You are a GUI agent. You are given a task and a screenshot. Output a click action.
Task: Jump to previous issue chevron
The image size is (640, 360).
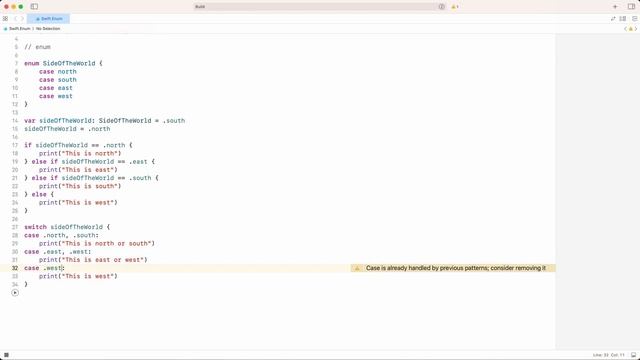(625, 29)
